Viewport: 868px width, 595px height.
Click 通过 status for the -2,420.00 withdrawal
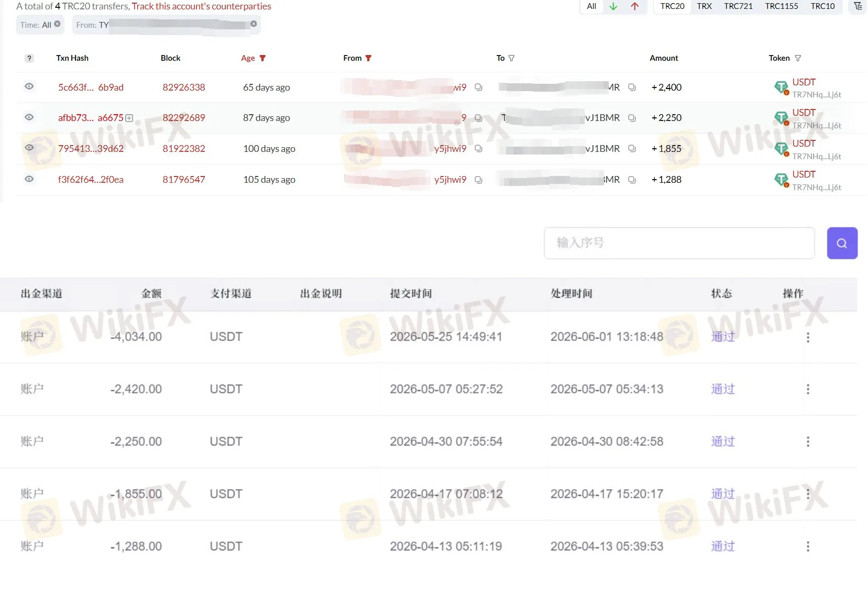[x=723, y=389]
